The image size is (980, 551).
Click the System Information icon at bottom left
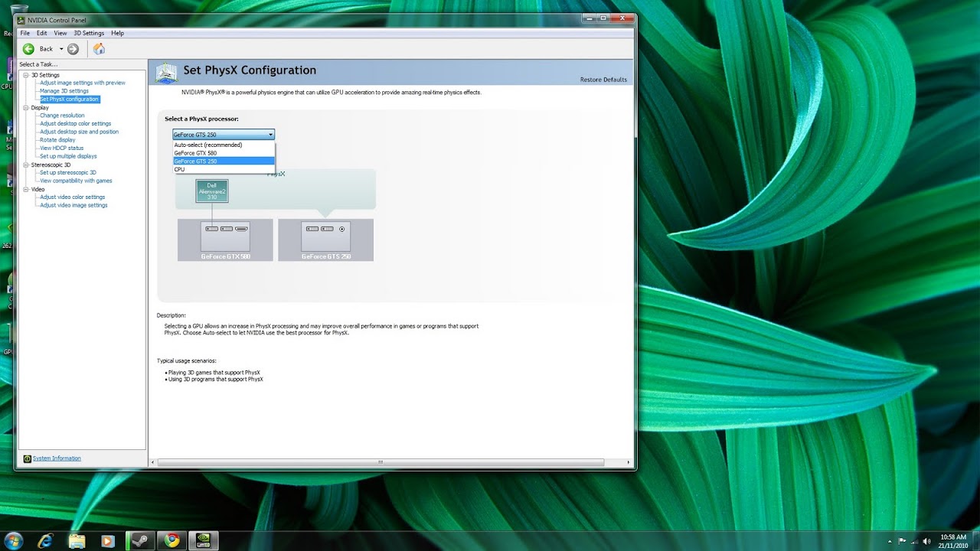(x=29, y=458)
